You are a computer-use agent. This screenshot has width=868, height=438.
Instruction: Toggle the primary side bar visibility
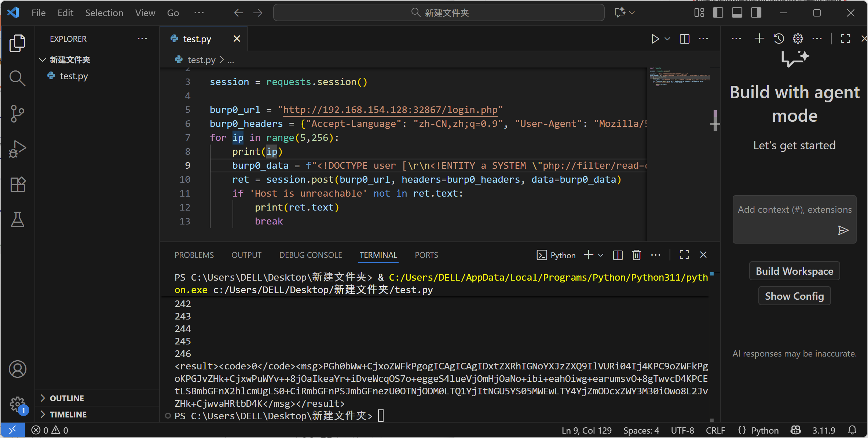(718, 13)
